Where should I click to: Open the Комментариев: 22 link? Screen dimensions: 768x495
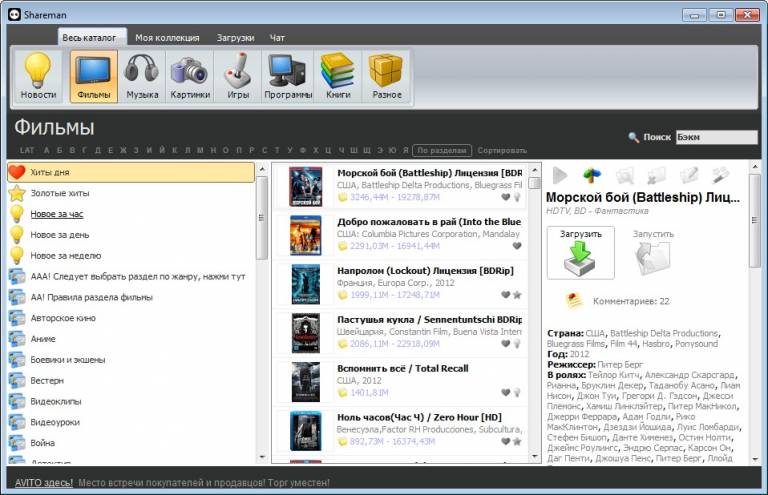click(631, 301)
